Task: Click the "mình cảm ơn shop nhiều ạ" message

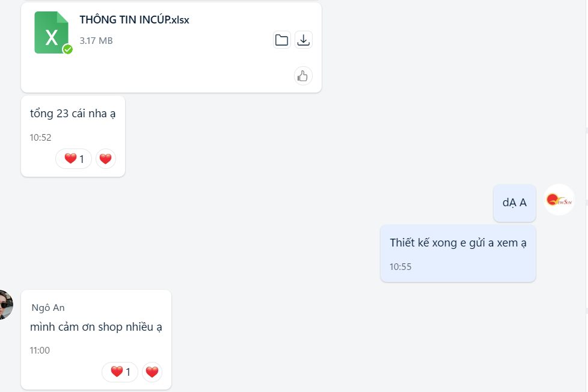Action: [96, 327]
